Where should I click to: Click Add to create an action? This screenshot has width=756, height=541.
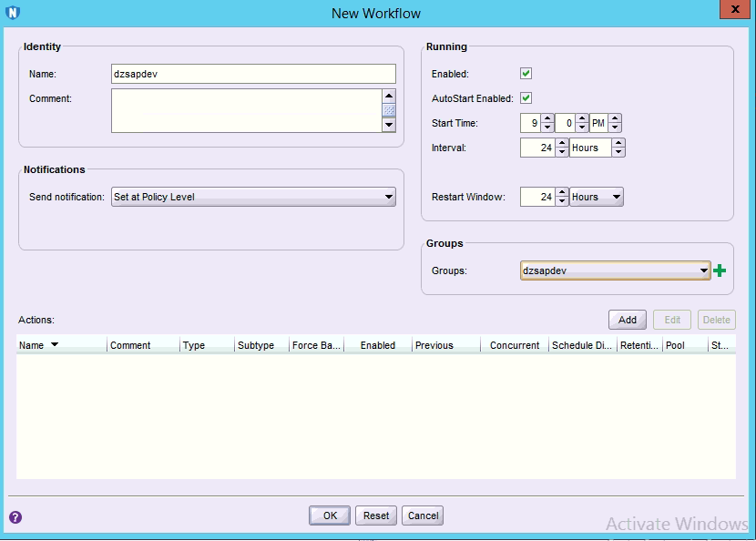(627, 320)
